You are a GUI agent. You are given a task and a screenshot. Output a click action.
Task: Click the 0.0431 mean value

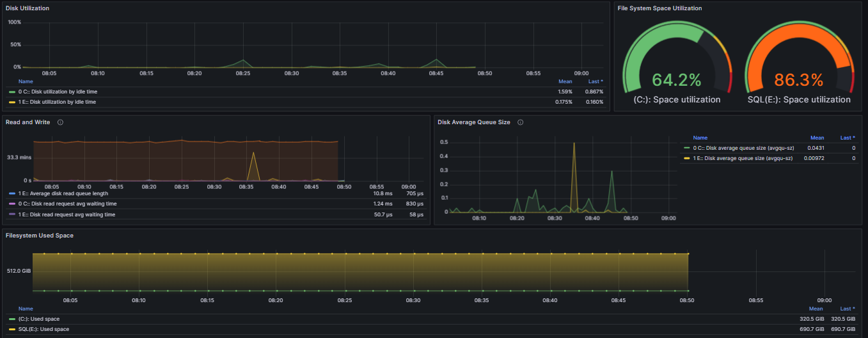[x=816, y=148]
